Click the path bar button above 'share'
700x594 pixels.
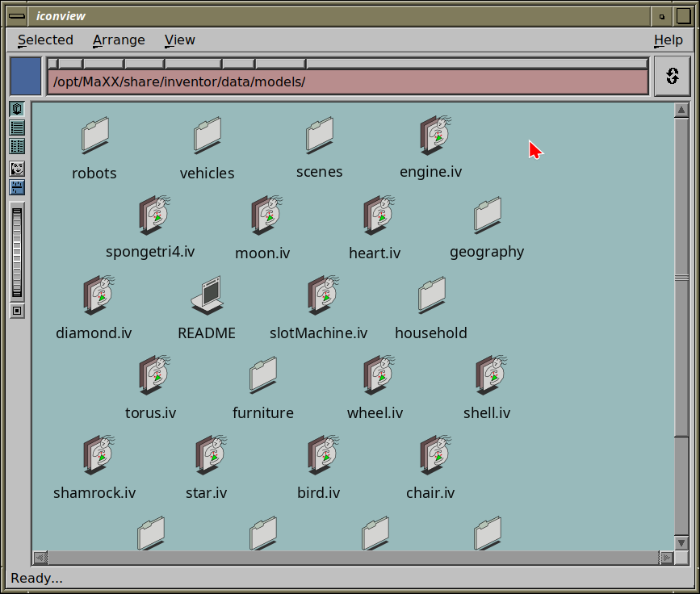coord(145,64)
